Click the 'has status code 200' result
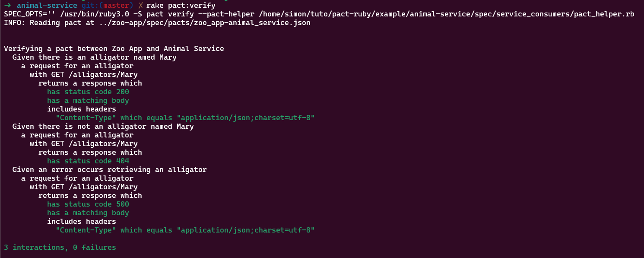The width and height of the screenshot is (644, 258). [x=88, y=92]
